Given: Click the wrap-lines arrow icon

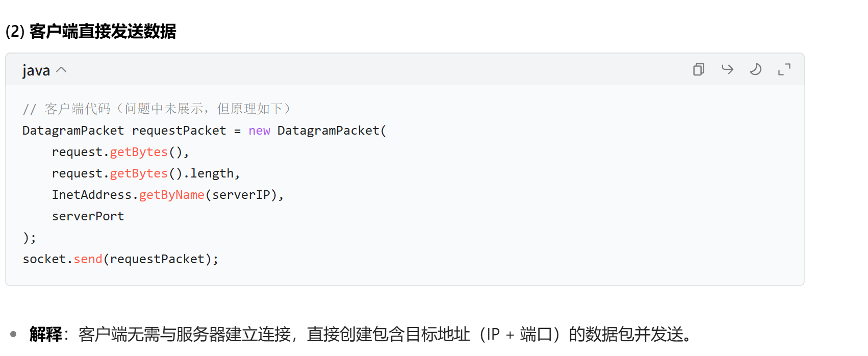Looking at the screenshot, I should [727, 69].
